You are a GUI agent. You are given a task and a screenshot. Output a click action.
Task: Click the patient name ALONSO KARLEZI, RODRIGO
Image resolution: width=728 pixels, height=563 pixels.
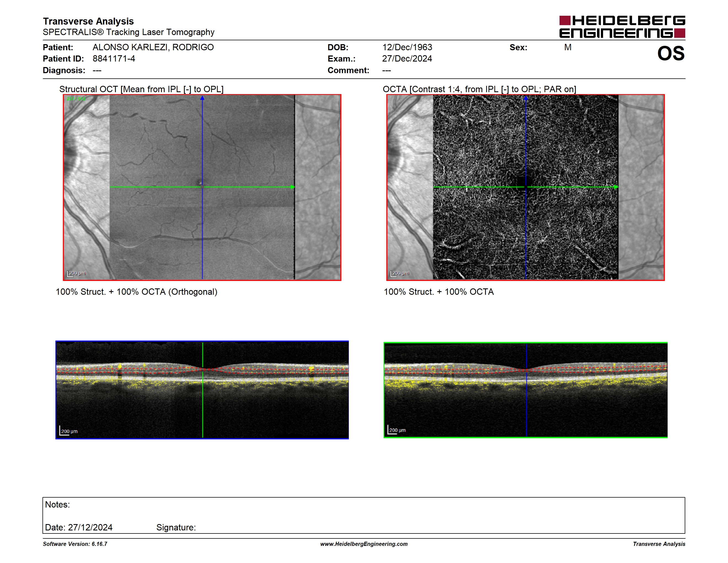click(x=153, y=47)
